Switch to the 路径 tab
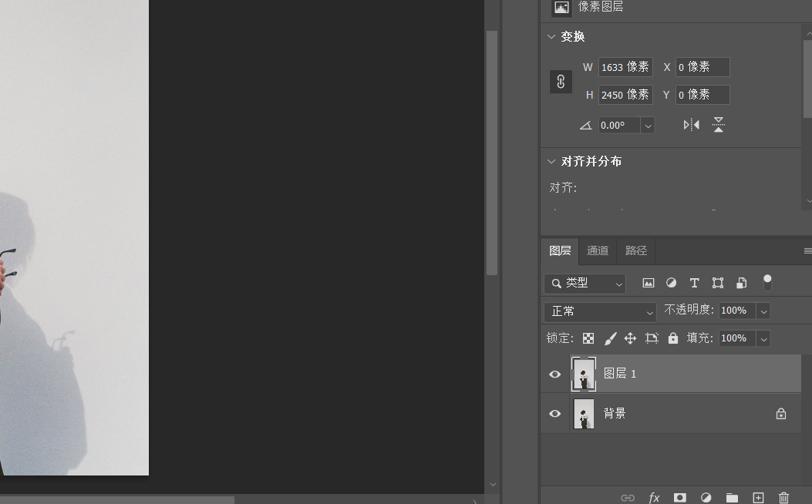Viewport: 812px width, 504px height. pos(636,251)
